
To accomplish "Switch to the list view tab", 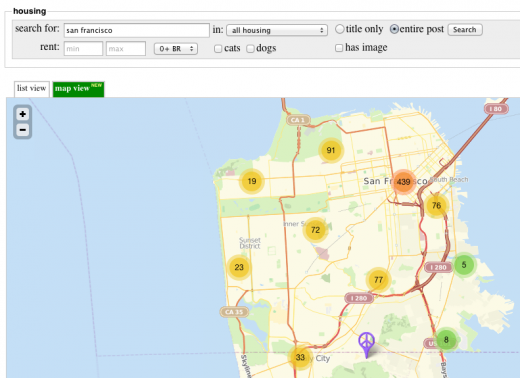I will tap(32, 89).
